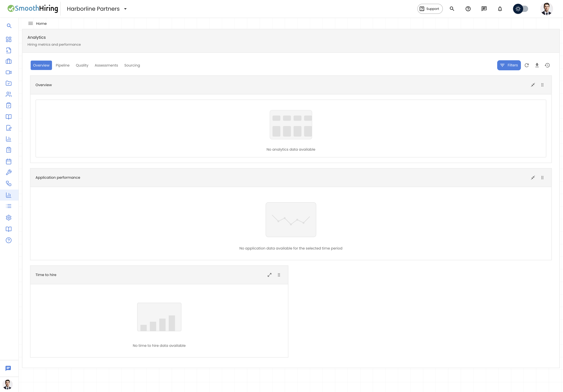Viewport: 563px width, 392px height.
Task: Click the Application performance drag handle
Action: point(542,178)
